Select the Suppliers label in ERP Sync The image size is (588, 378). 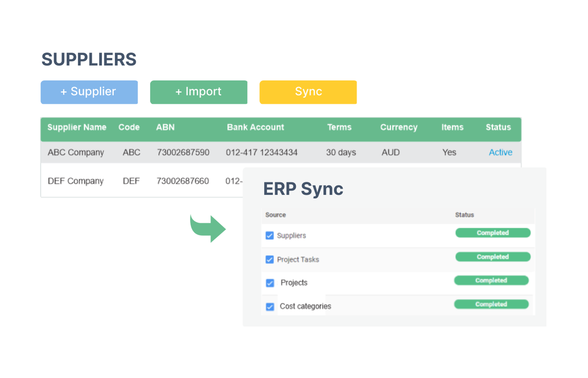coord(291,236)
